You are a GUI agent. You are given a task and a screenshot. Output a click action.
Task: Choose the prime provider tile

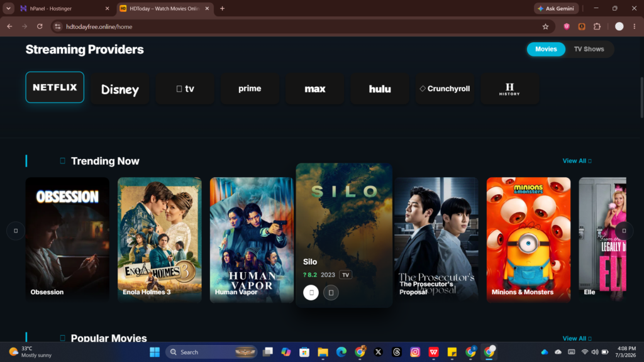[x=250, y=89]
